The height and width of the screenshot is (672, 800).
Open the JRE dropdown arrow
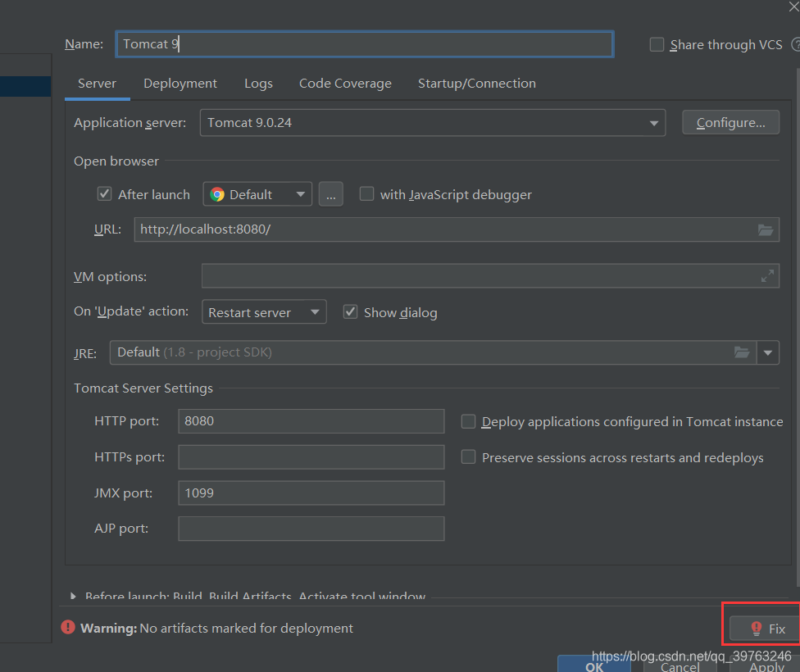768,352
